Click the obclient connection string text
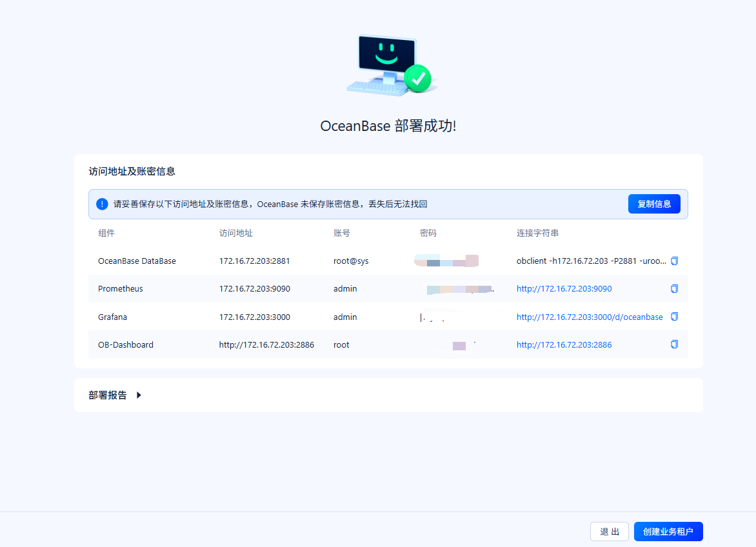The width and height of the screenshot is (756, 547). point(591,261)
